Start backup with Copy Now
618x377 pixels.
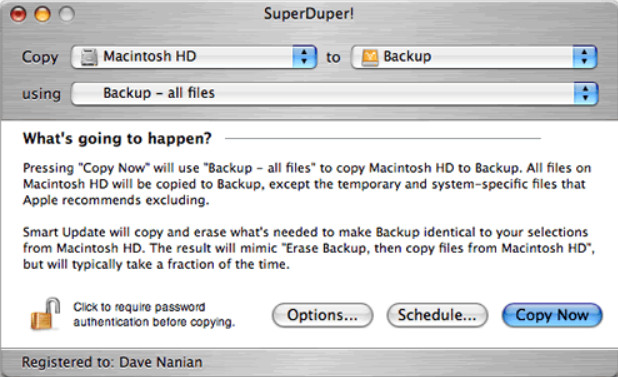coord(552,315)
